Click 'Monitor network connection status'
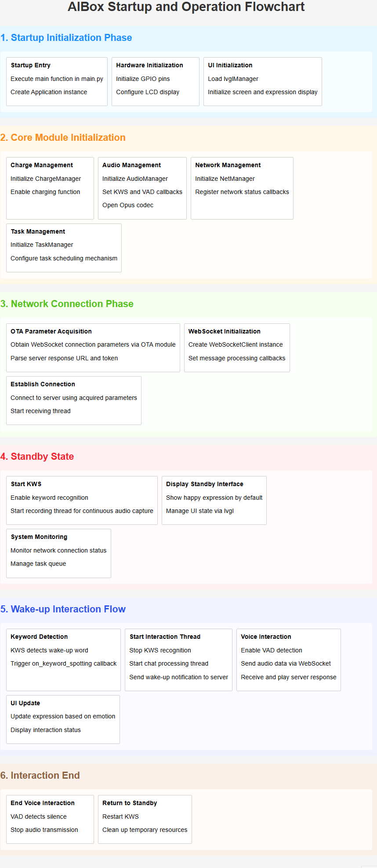The width and height of the screenshot is (377, 868). [x=58, y=550]
